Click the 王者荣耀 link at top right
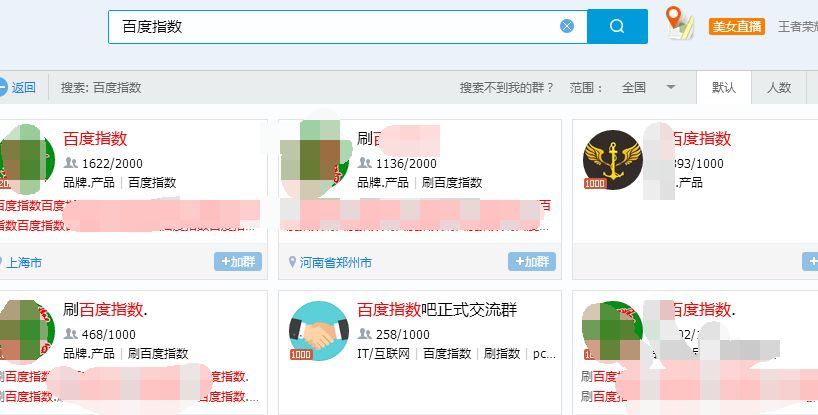Viewport: 818px width, 415px height. coord(798,27)
